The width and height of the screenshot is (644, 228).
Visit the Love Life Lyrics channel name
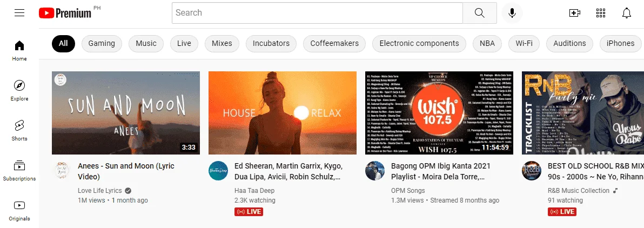[x=100, y=191]
